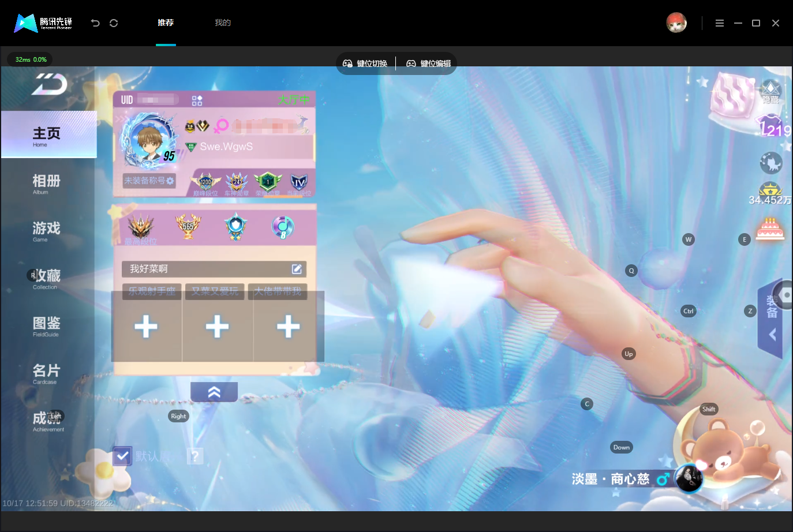Screen dimensions: 793x532
Task: Click 键位切换 key mapping switch
Action: coord(366,63)
